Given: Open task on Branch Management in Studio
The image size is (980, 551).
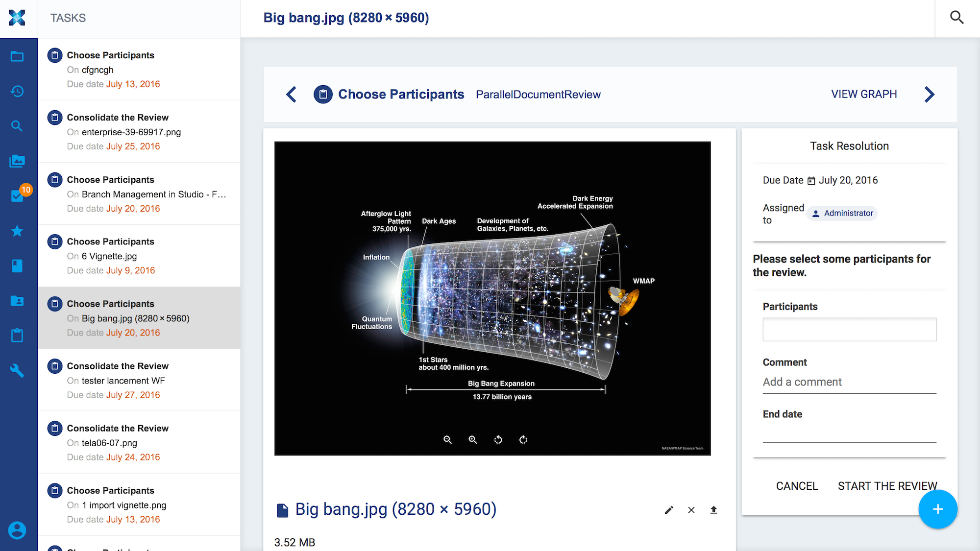Looking at the screenshot, I should pos(139,194).
